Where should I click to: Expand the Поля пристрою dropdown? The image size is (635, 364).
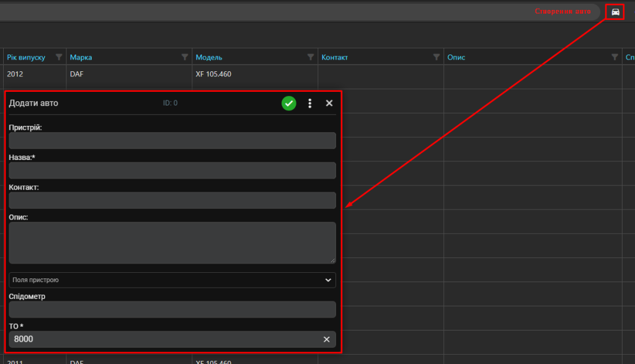pos(172,280)
